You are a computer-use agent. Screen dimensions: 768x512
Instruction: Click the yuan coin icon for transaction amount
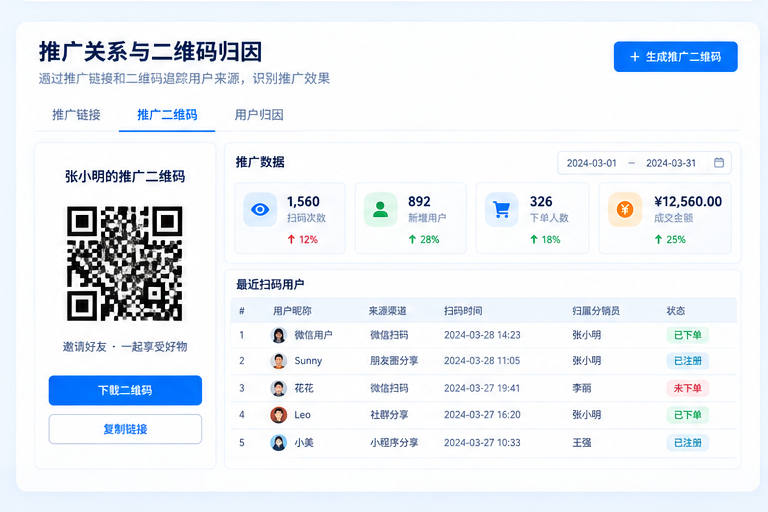(625, 210)
